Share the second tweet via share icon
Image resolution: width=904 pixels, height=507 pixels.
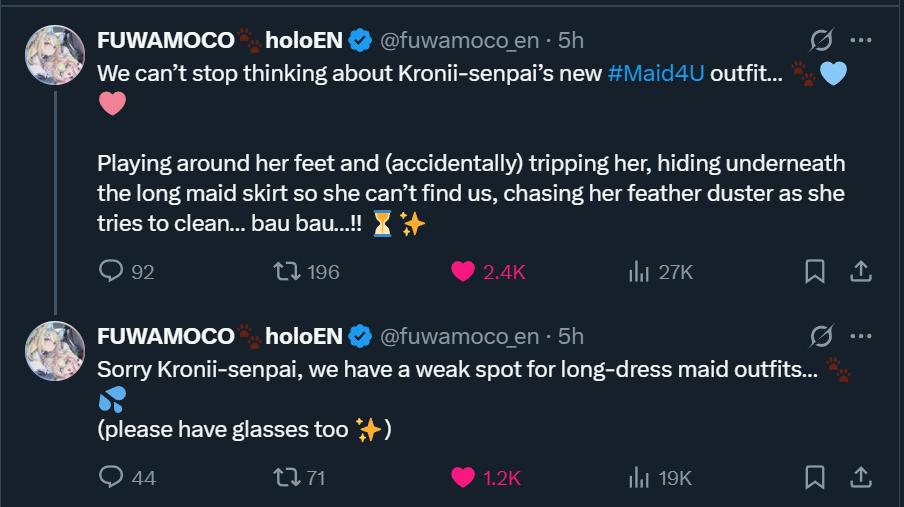click(x=859, y=478)
